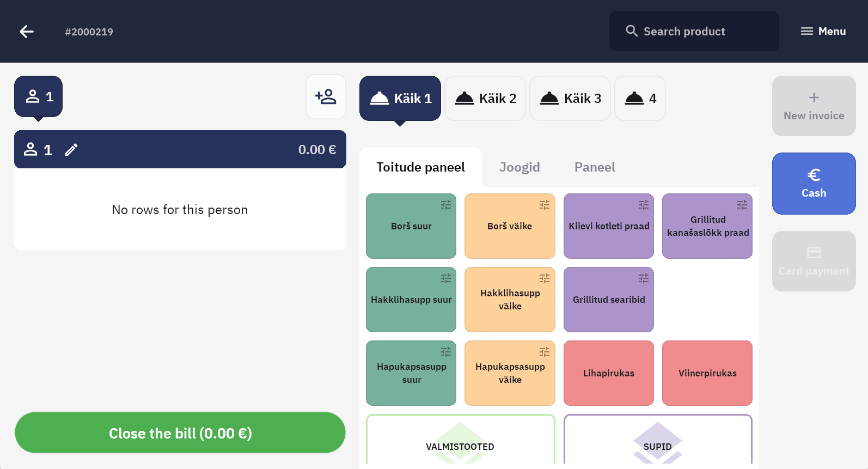868x469 pixels.
Task: Switch to the Joogid tab
Action: tap(519, 167)
